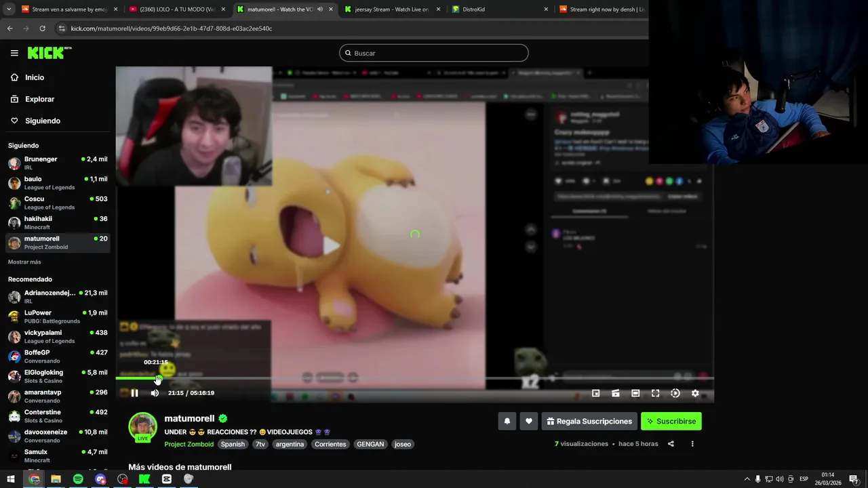Share the video via share icon
Image resolution: width=868 pixels, height=488 pixels.
[x=671, y=444]
